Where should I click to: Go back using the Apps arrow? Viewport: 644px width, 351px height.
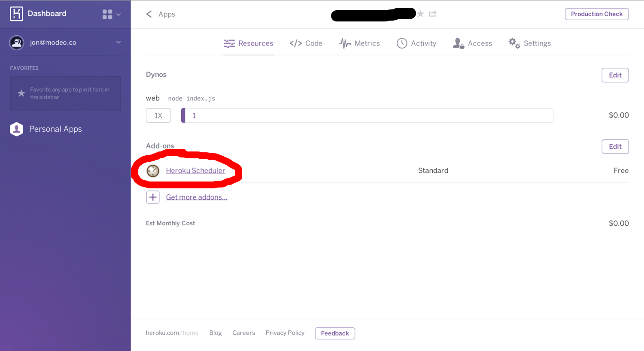[x=149, y=14]
